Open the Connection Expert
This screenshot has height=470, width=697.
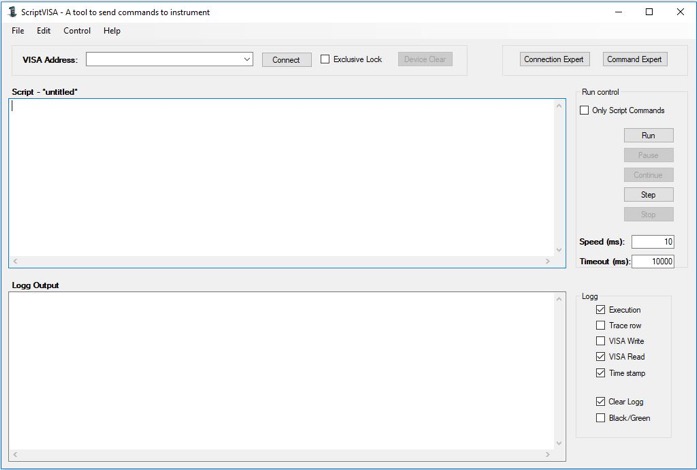pyautogui.click(x=554, y=59)
